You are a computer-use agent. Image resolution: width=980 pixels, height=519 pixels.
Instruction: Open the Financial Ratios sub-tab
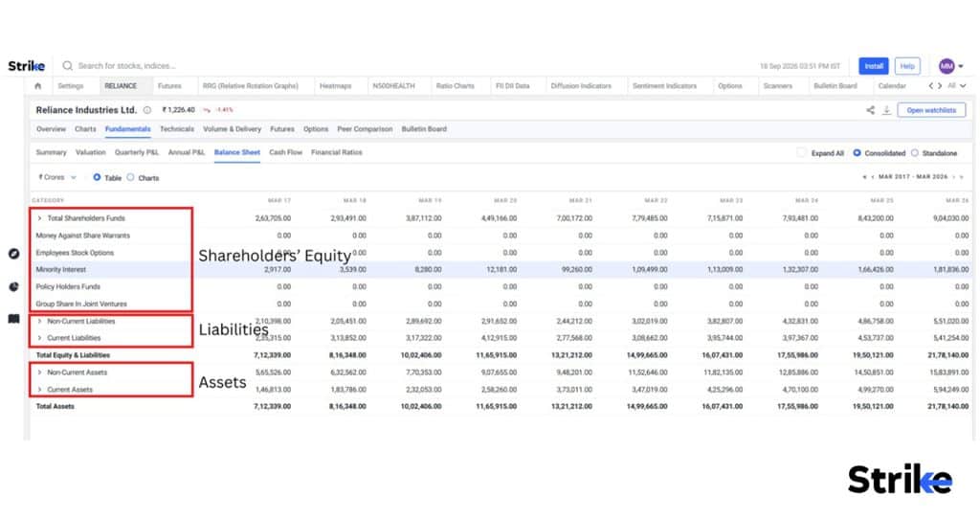[336, 152]
